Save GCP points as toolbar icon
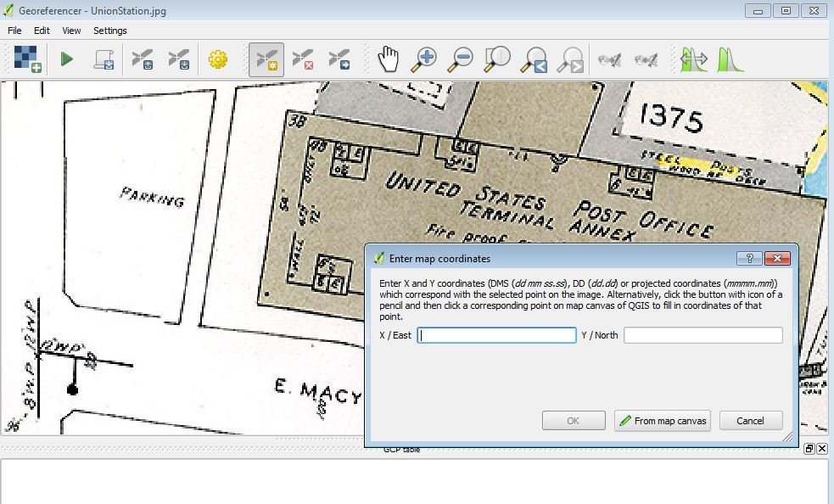This screenshot has height=504, width=834. (179, 59)
